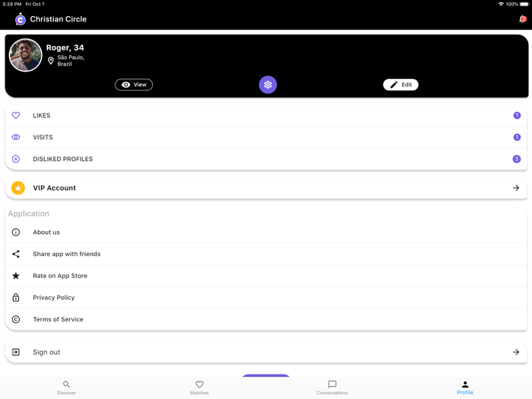Open the Conversations tab
Screen dimensions: 532x399
332,388
